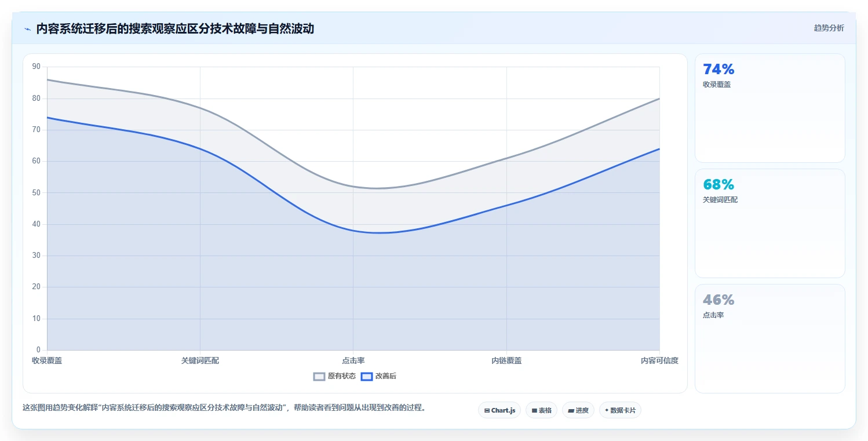Image resolution: width=868 pixels, height=441 pixels.
Task: Click the blue 改善后 legend color box
Action: coord(367,376)
